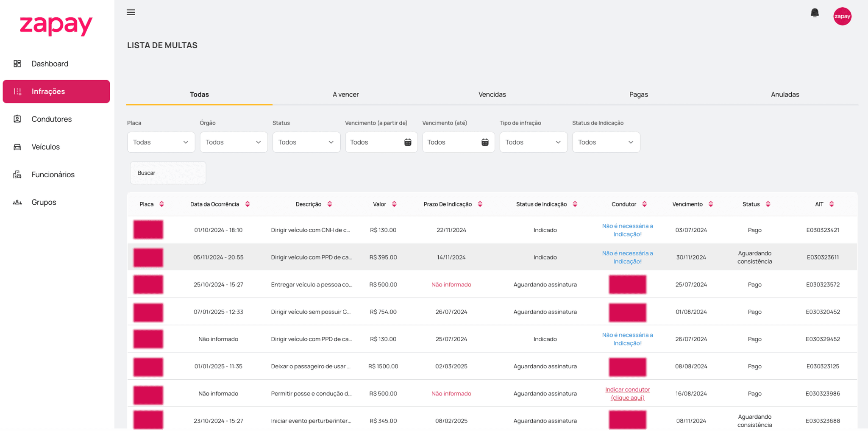The image size is (868, 431).
Task: Open the notifications bell
Action: coord(815,13)
